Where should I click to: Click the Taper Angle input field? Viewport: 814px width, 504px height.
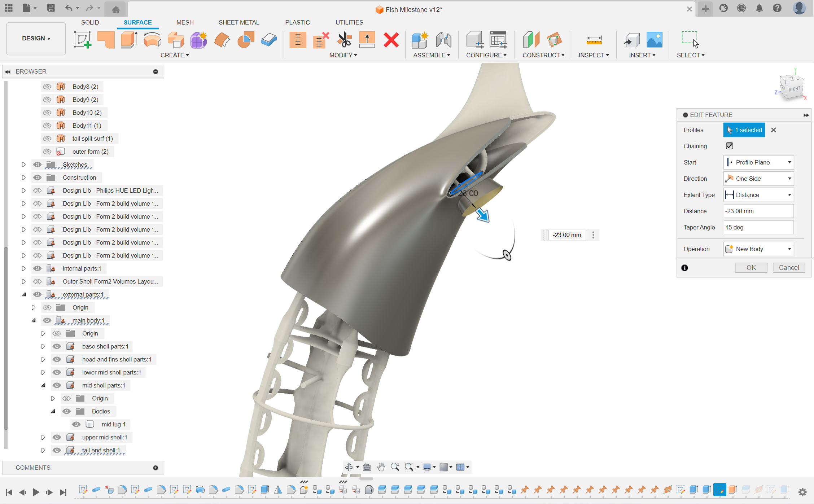click(758, 227)
